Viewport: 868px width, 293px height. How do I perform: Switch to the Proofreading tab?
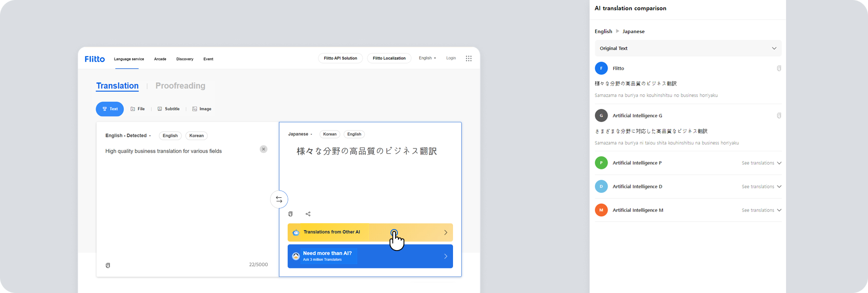180,86
